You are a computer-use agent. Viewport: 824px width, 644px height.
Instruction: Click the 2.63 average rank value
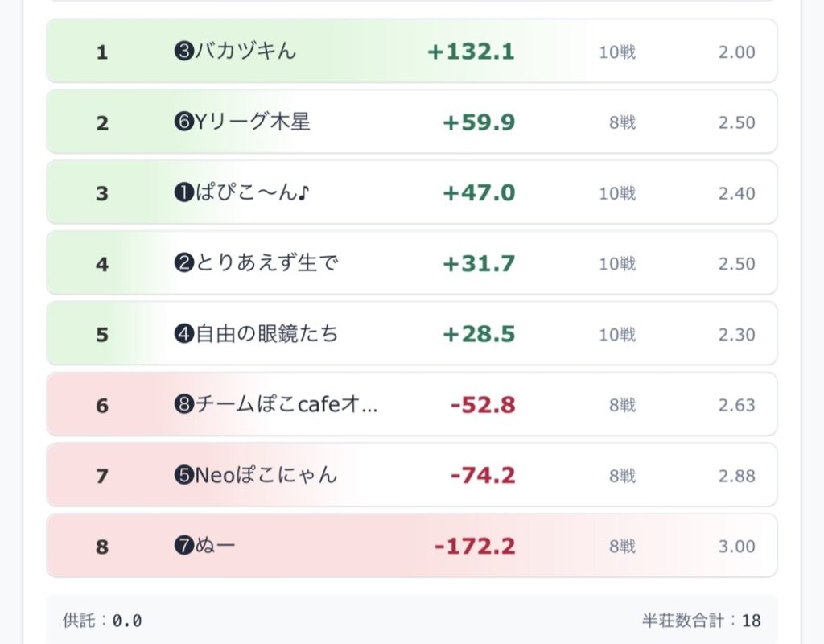tap(737, 405)
